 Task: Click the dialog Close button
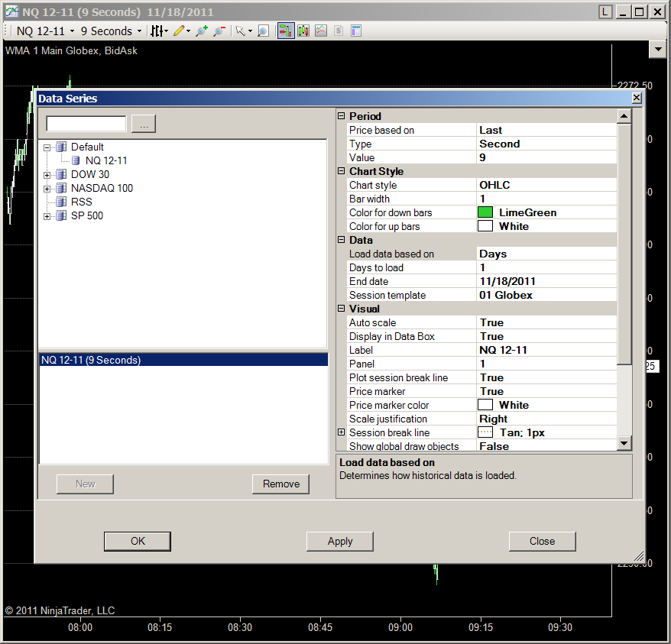click(x=542, y=542)
